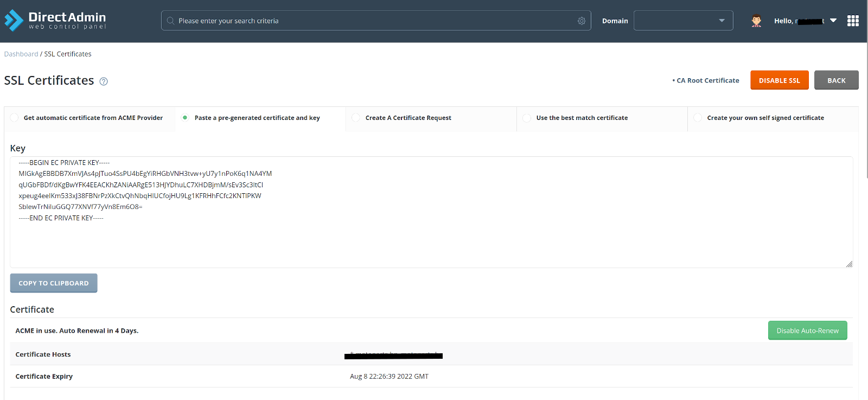Open the CA Root Certificate link
This screenshot has width=868, height=400.
[x=707, y=80]
